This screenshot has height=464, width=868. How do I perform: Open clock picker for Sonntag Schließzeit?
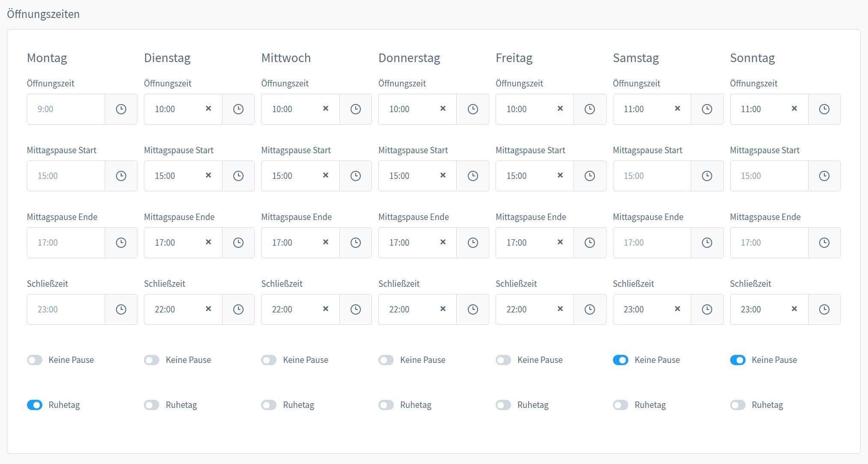click(824, 309)
